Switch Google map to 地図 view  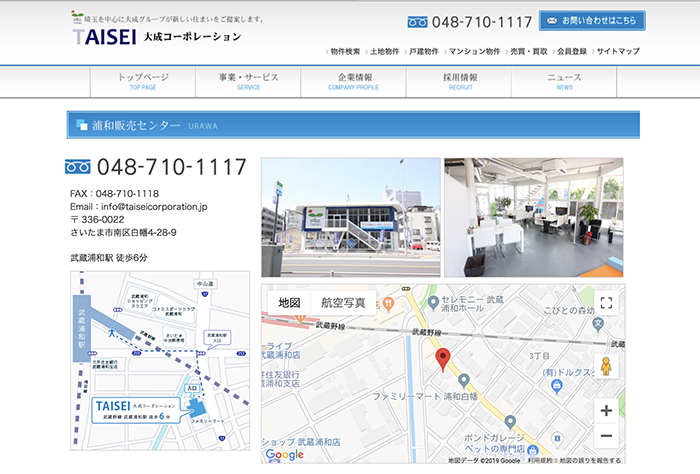pos(289,303)
